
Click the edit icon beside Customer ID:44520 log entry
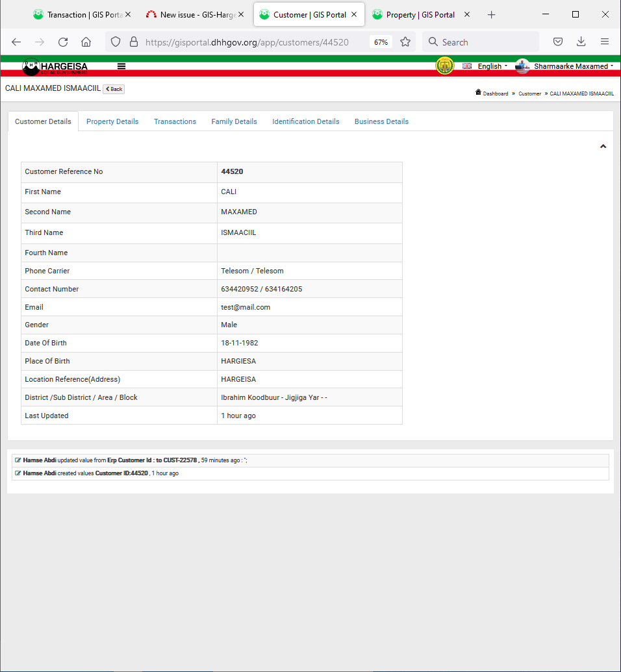[x=18, y=473]
